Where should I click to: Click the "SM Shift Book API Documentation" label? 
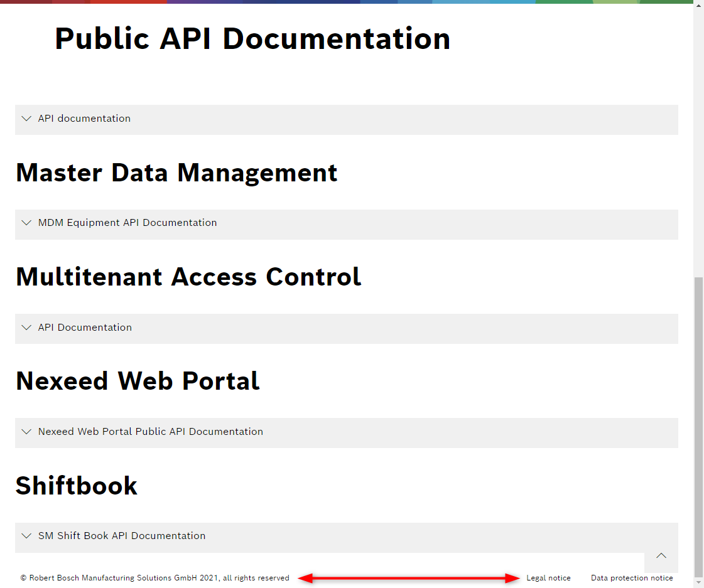(122, 536)
